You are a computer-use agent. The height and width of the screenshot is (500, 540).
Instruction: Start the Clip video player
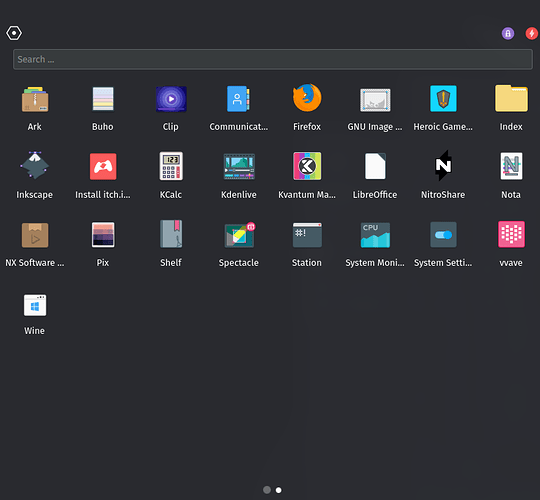pos(171,99)
